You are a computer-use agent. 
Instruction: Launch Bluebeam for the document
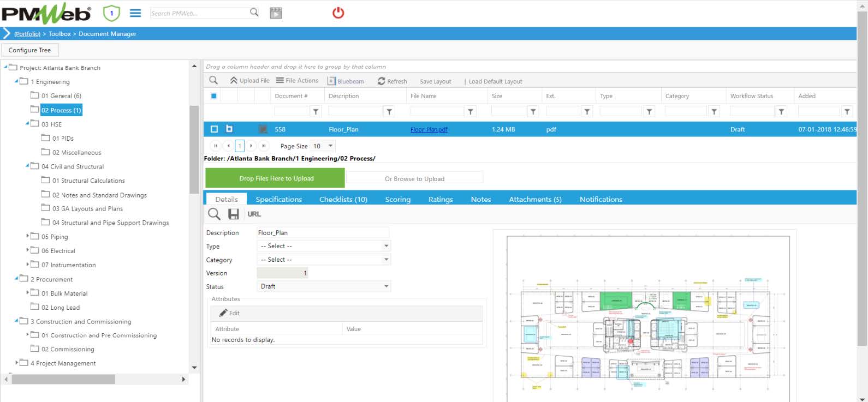tap(346, 81)
